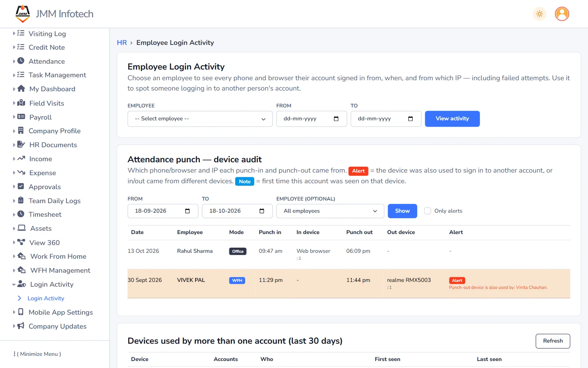
Task: Click the Payroll money icon
Action: (x=21, y=117)
